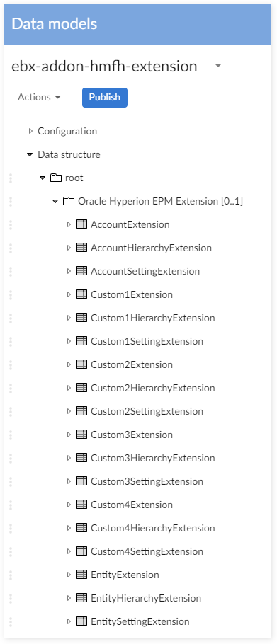
Task: Click the Oracle Hyperion EPM Extension folder icon
Action: point(69,201)
